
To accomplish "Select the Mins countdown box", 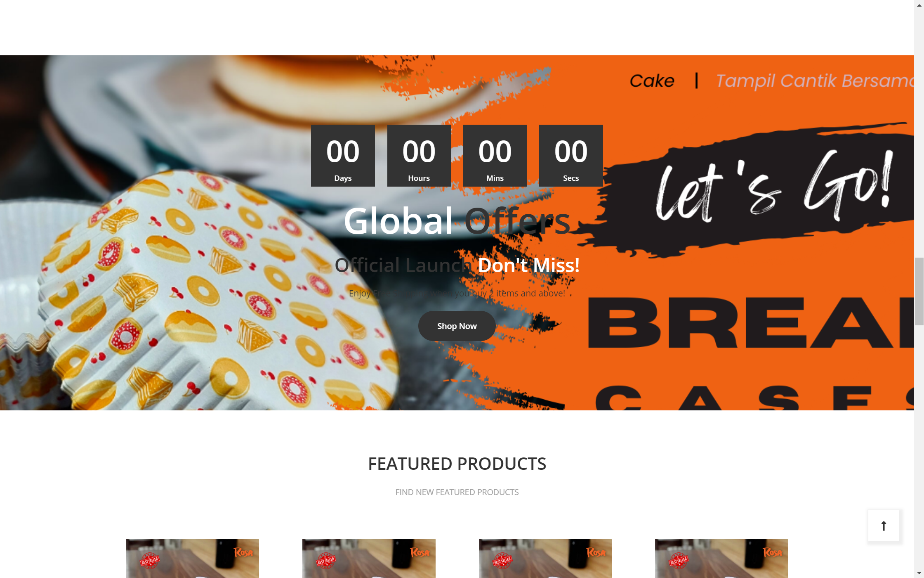I will click(x=495, y=156).
